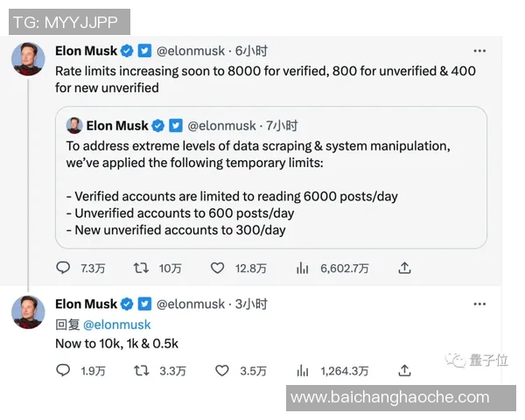This screenshot has height=420, width=525.
Task: Click the small avatar in the quoted tweet
Action: pyautogui.click(x=74, y=125)
